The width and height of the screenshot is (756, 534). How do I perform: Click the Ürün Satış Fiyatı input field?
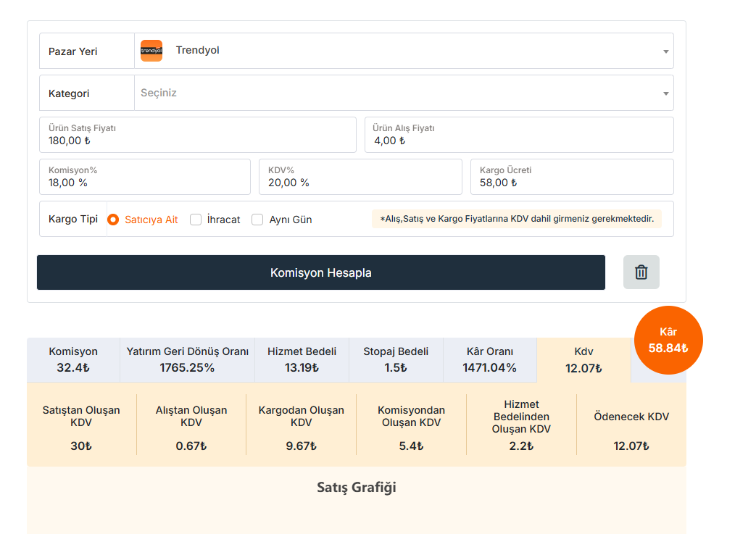[198, 135]
